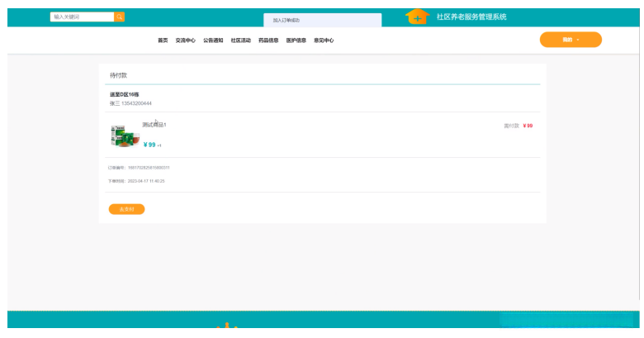Image resolution: width=644 pixels, height=338 pixels.
Task: Expand the orange 我的 dropdown
Action: click(x=571, y=40)
